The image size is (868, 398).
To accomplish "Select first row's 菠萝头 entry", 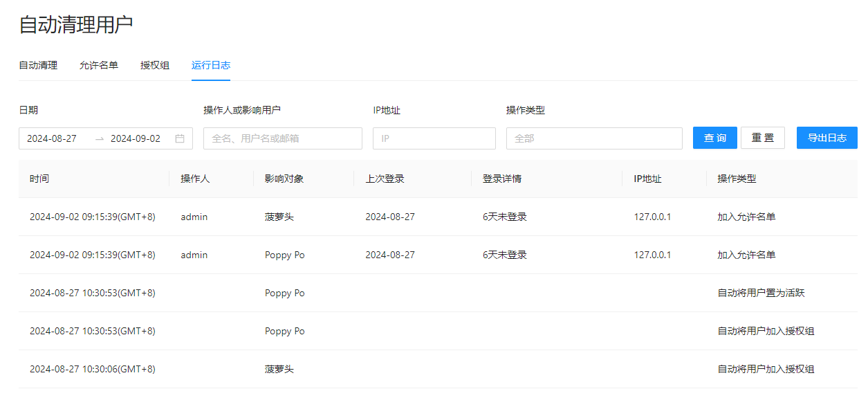I will 279,217.
